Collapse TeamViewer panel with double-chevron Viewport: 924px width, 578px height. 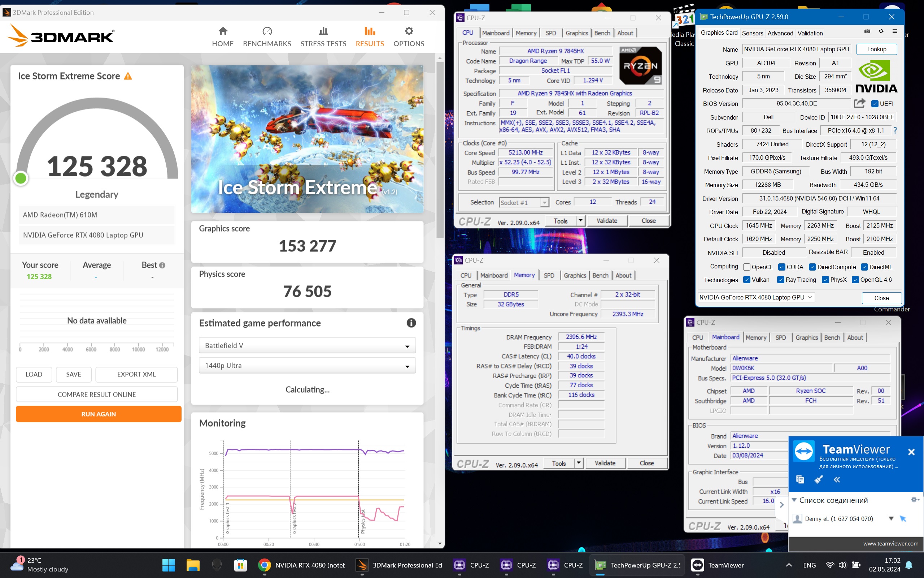(x=837, y=479)
